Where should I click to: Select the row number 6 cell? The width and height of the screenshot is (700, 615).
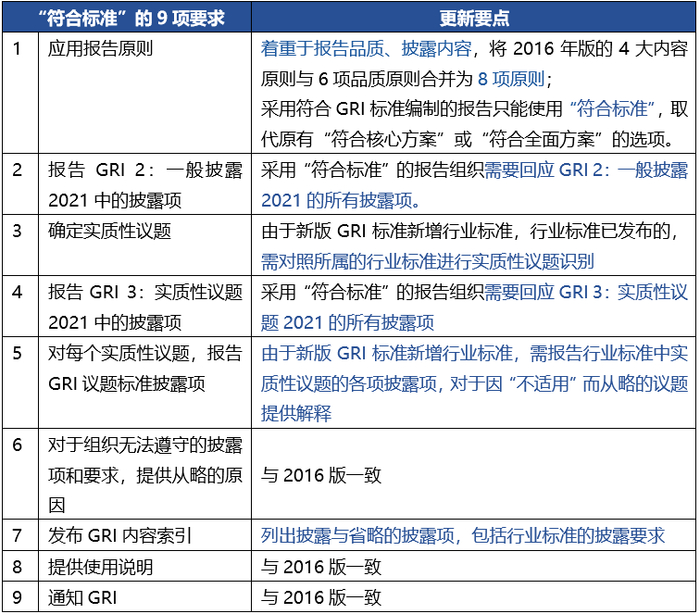pos(21,474)
